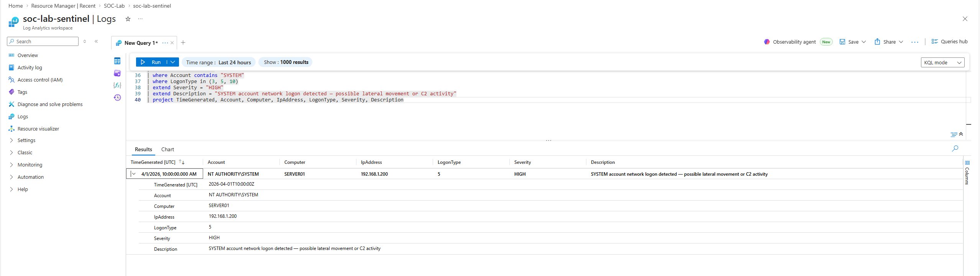Go to Home in the breadcrumb
Screen dimensions: 980x276
coord(16,6)
